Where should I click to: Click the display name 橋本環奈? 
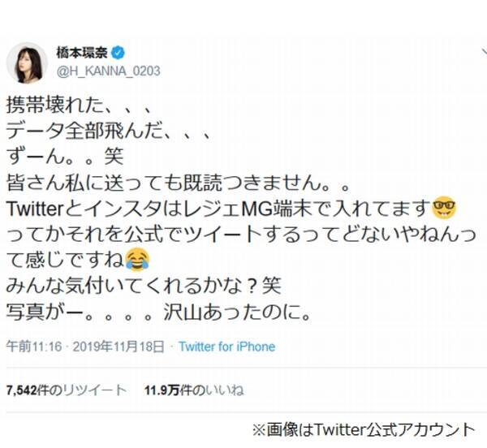82,53
